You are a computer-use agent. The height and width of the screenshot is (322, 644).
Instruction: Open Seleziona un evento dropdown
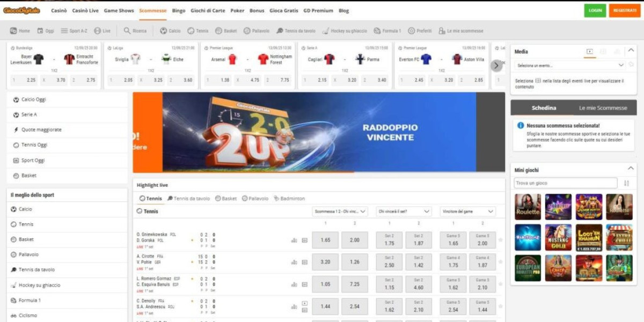pos(570,65)
